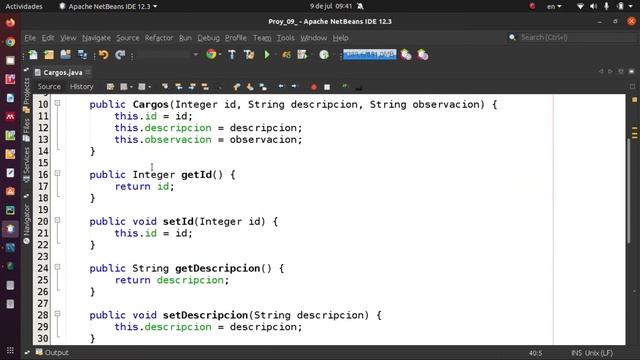Click the editor vertical scrollbar
Image resolution: width=640 pixels, height=360 pixels.
[x=629, y=192]
